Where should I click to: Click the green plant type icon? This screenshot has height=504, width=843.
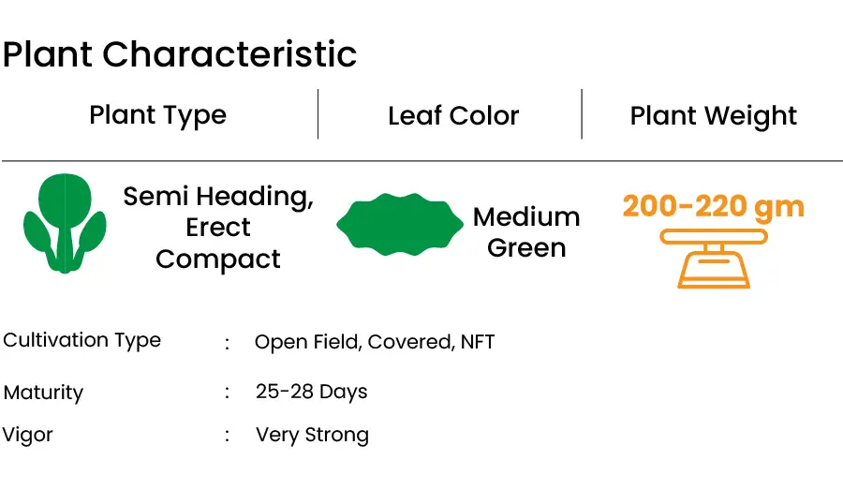click(x=65, y=223)
